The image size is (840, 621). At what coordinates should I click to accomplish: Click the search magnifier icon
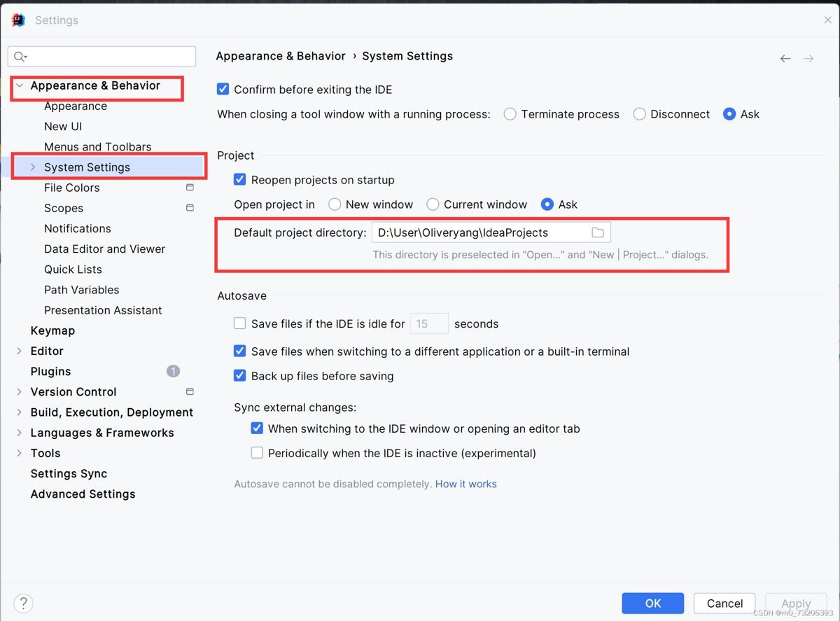point(20,57)
